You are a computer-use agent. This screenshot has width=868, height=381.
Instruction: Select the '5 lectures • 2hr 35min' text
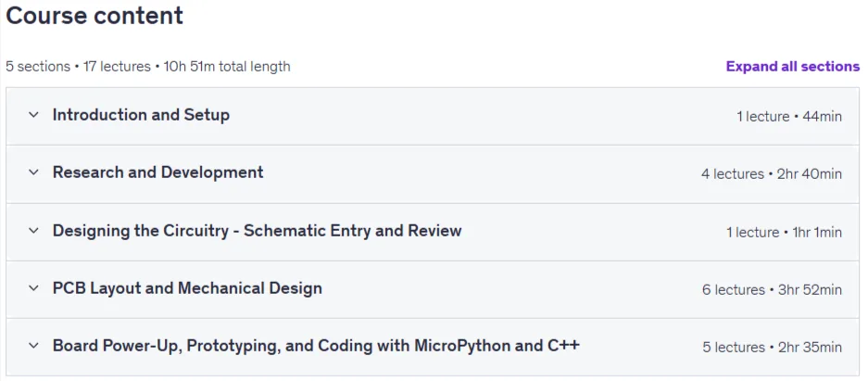[772, 348]
